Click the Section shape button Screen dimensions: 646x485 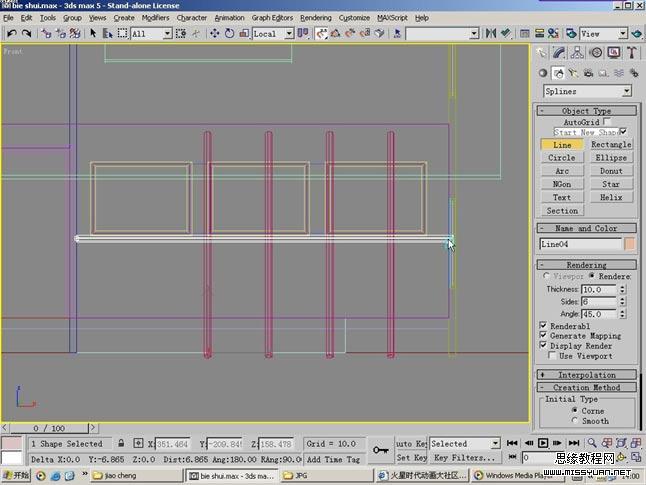coord(562,211)
